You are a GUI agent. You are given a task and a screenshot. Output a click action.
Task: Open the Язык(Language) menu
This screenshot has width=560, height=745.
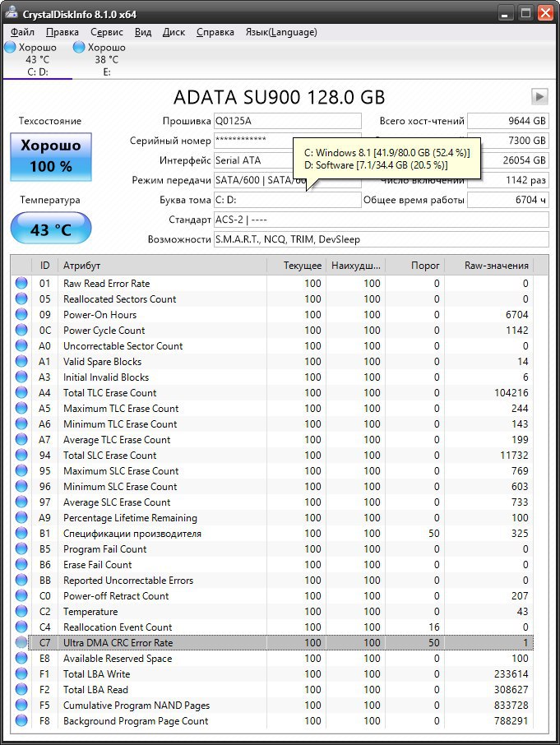[281, 32]
